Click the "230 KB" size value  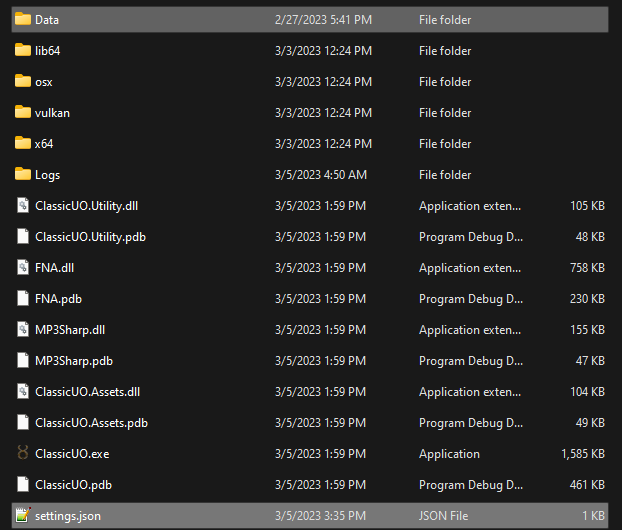[587, 299]
